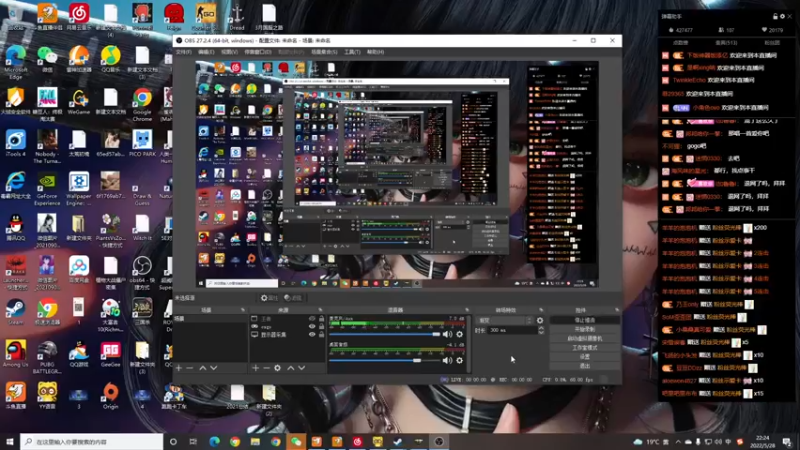Viewport: 800px width, 450px height.
Task: Click the source Properties button with gear above the docks
Action: (269, 298)
